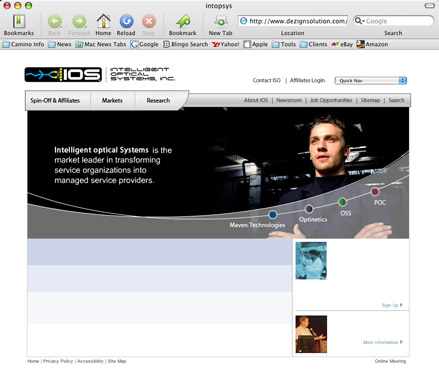
Task: Add a bookmark with the green Bookmark icon
Action: (x=183, y=21)
